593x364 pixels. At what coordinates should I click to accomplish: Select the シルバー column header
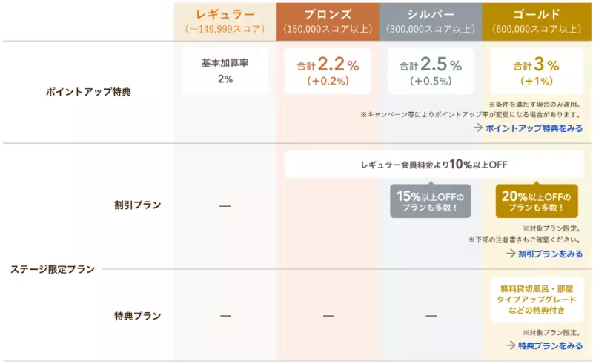point(431,21)
